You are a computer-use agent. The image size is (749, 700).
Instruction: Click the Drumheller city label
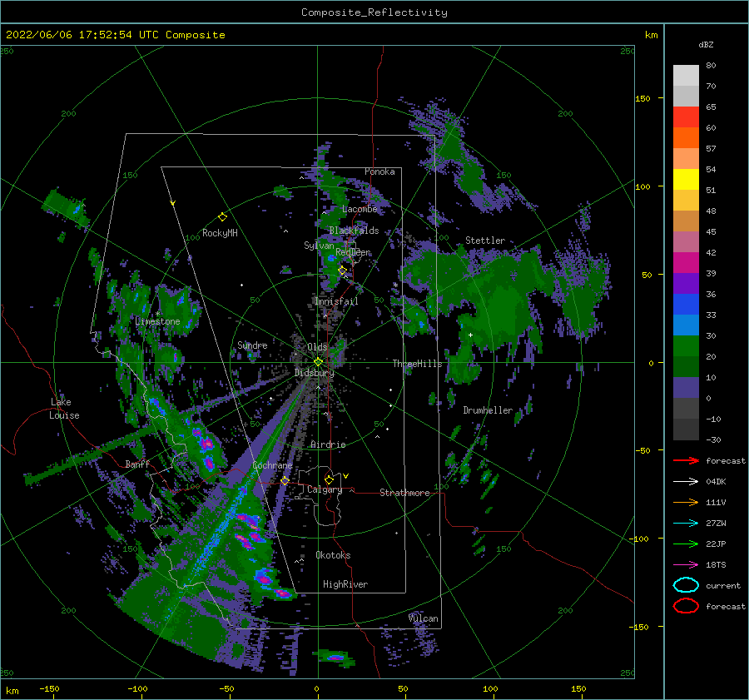[x=487, y=410]
